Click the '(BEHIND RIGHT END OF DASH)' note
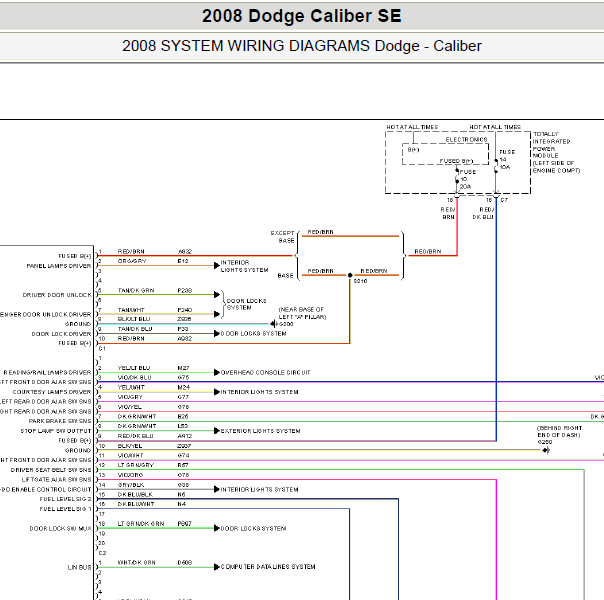 [x=559, y=431]
